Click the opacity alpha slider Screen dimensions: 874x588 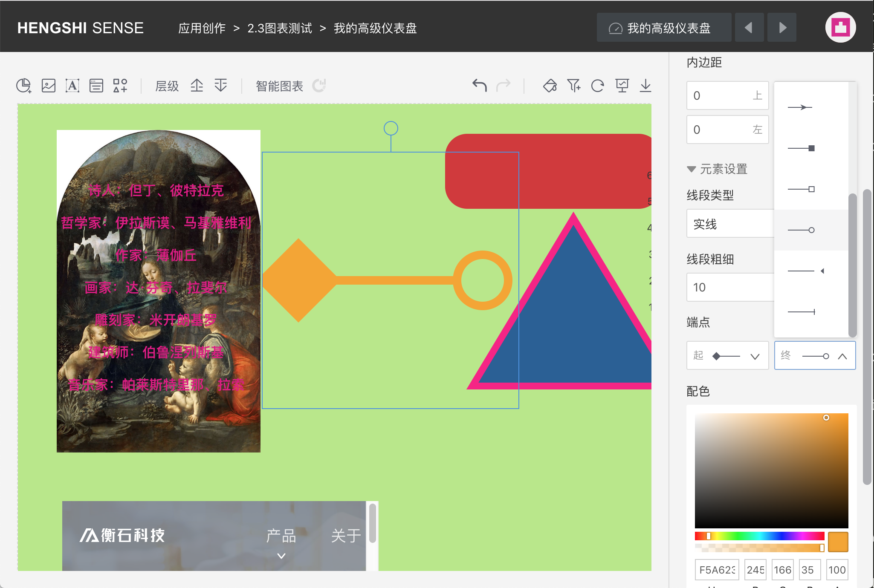(759, 548)
